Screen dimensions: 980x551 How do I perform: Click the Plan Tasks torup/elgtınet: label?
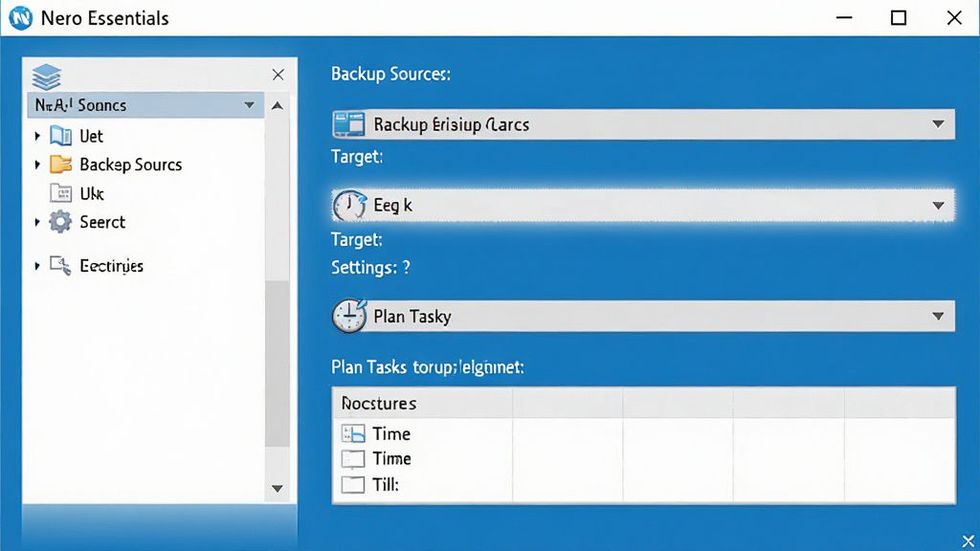[428, 366]
